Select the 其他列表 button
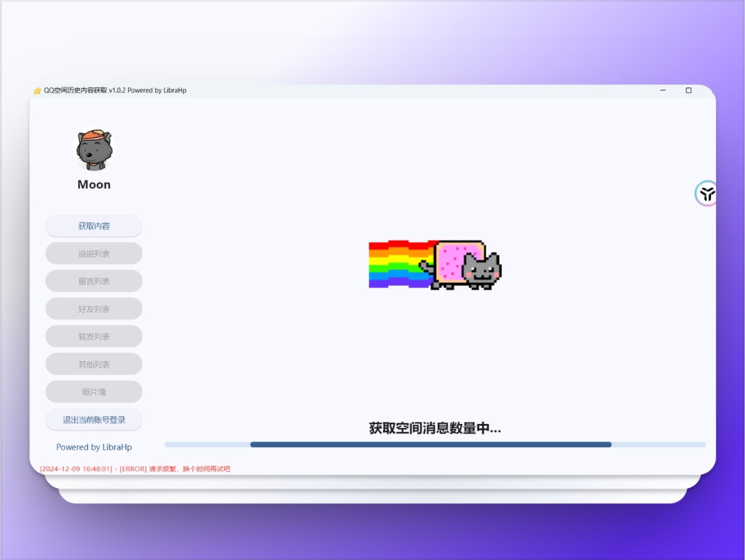This screenshot has width=745, height=560. [94, 364]
